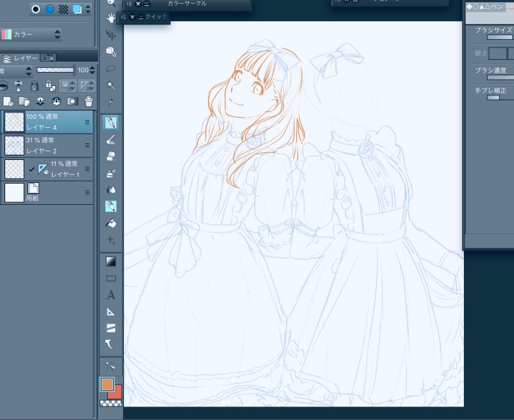
Task: Open the カラーサークル panel menu
Action: 129,4
